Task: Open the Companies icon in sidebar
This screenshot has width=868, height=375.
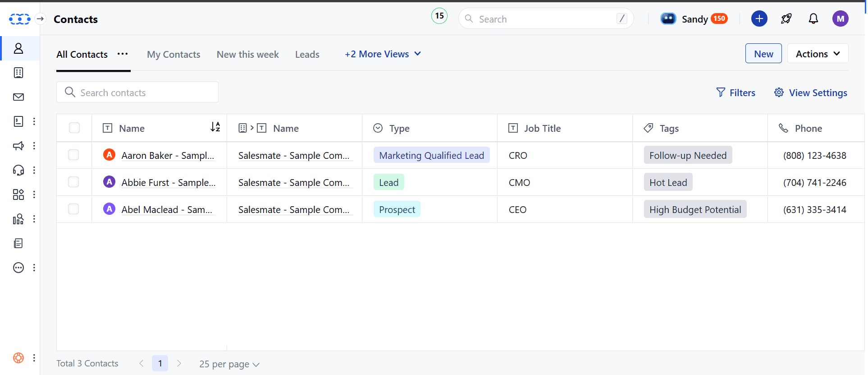Action: pos(18,73)
